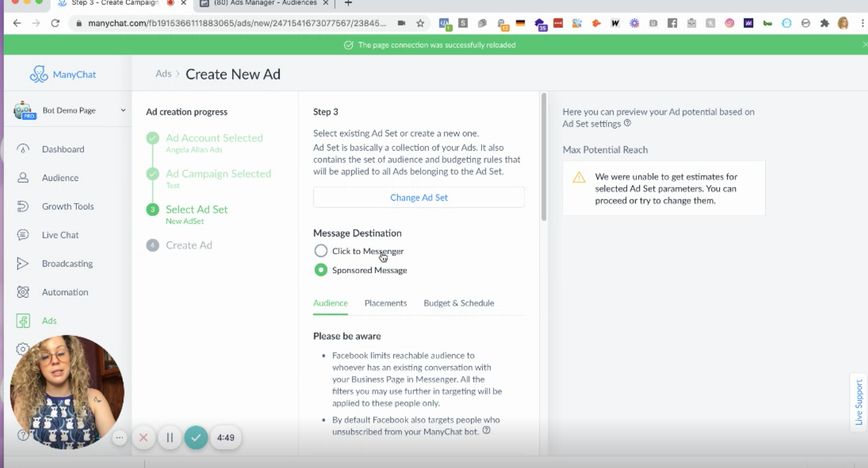Screen dimensions: 868x468
Task: Go to Audience in the sidebar
Action: [x=60, y=178]
